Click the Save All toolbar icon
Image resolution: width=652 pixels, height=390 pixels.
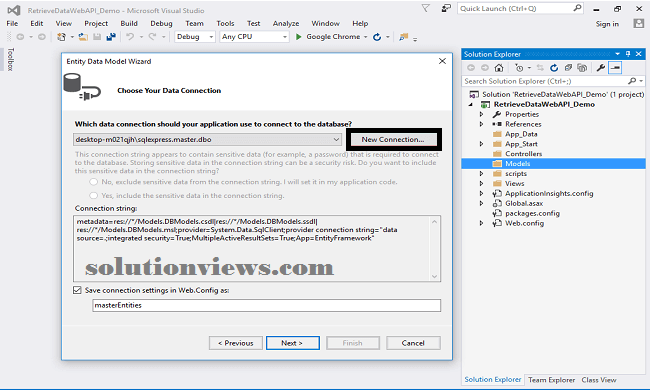[111, 37]
